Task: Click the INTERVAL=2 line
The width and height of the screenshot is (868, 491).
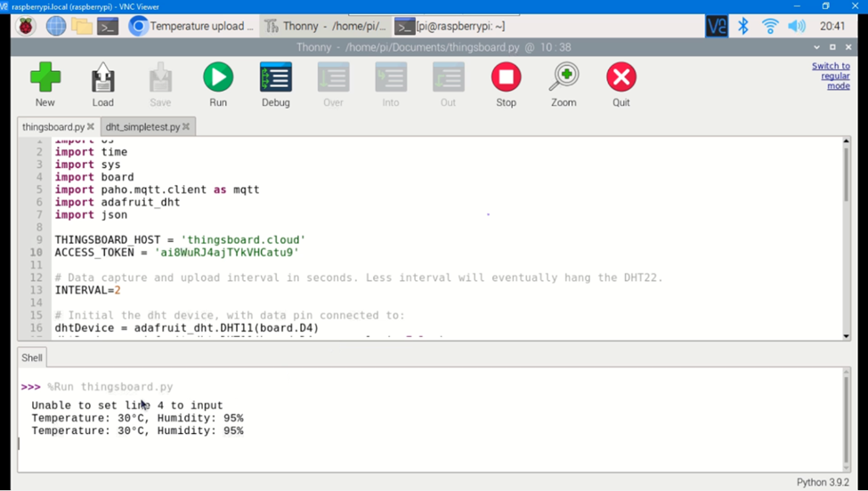Action: click(87, 290)
